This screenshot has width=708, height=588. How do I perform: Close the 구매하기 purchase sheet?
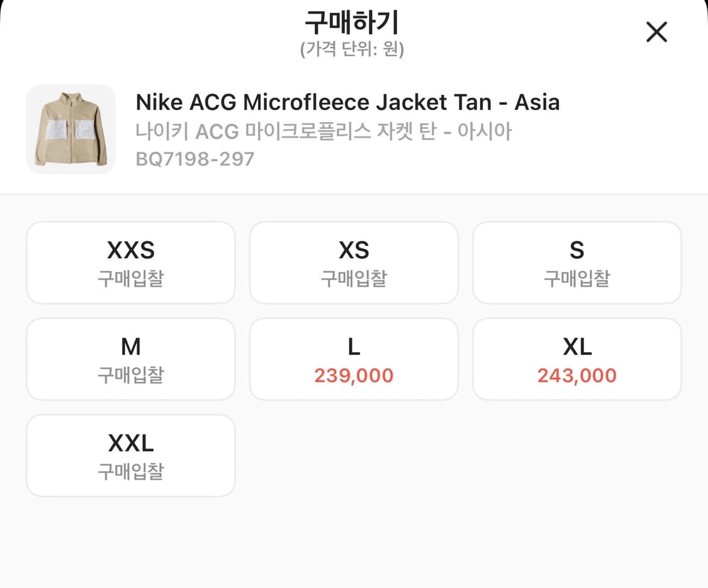click(x=656, y=32)
